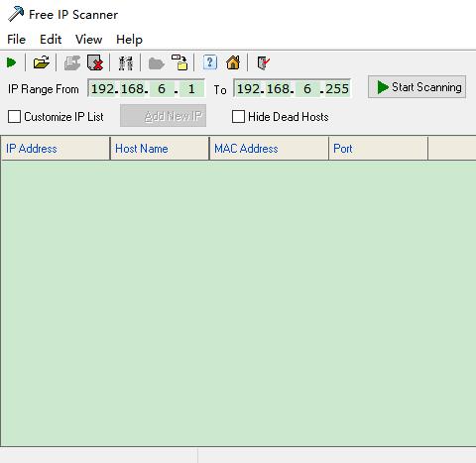
Task: Click the delete icon with red X
Action: coord(95,62)
